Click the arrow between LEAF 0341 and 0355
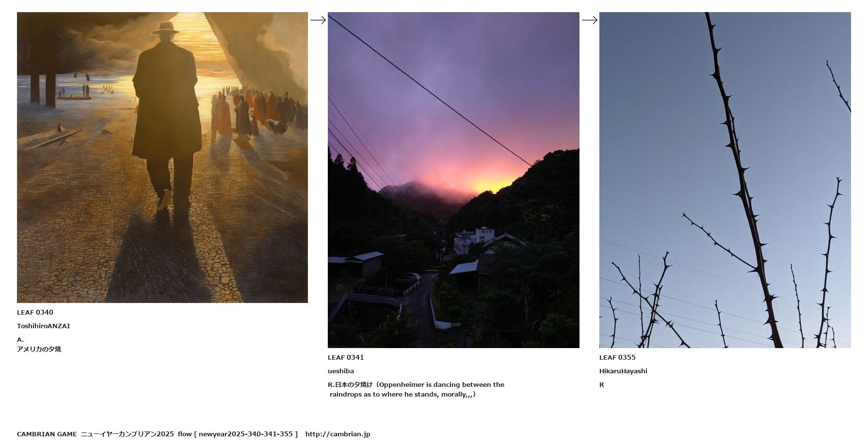The image size is (868, 446). [590, 20]
